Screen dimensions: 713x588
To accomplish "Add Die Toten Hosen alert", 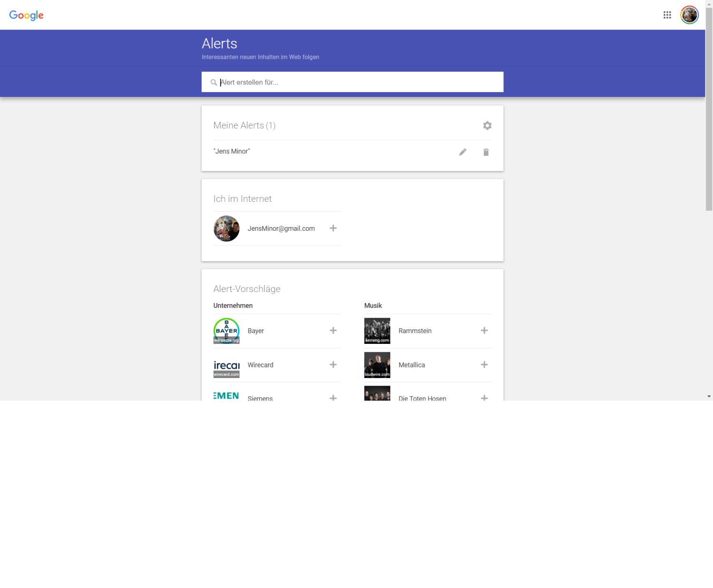I will 484,397.
